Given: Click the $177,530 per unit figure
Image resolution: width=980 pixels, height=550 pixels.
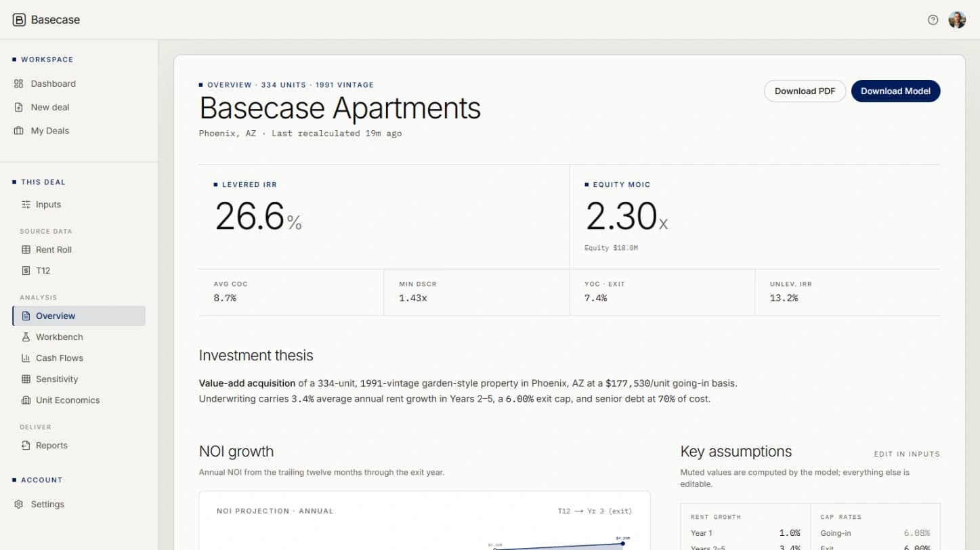Looking at the screenshot, I should pos(628,383).
